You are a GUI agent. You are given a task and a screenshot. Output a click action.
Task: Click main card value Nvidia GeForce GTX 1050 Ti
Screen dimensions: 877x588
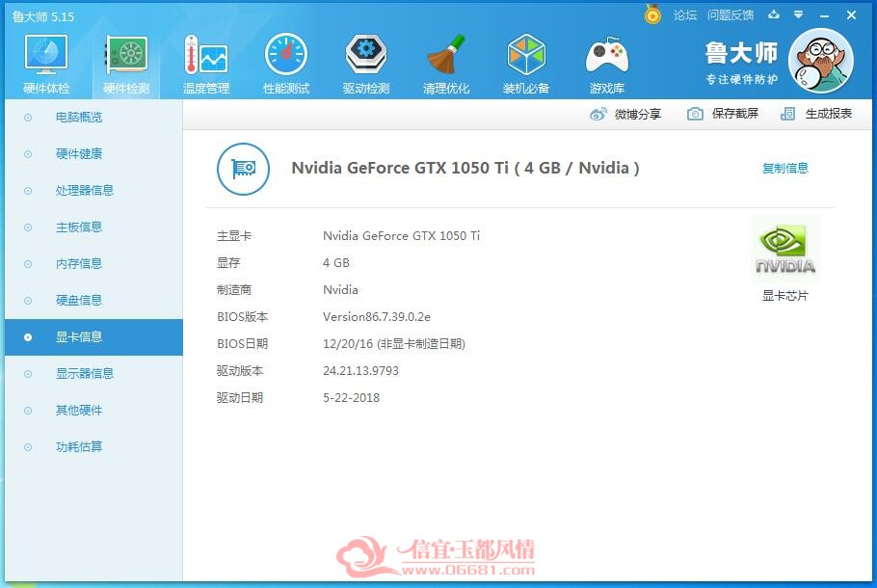point(401,236)
